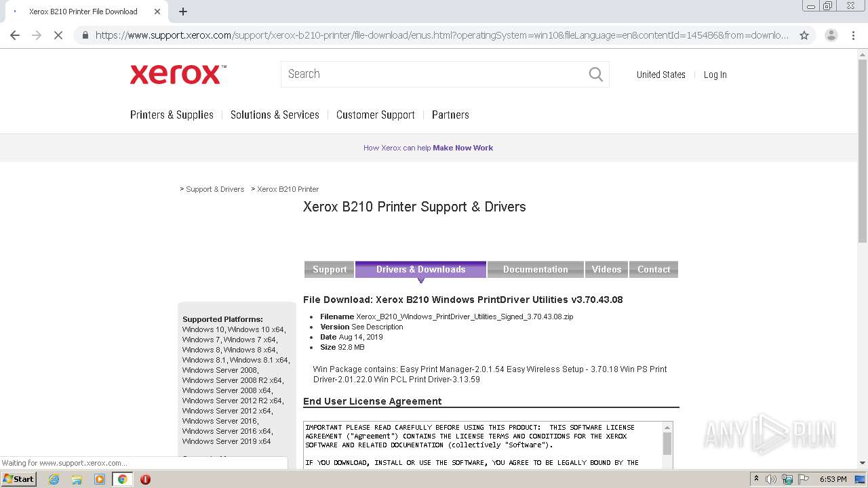This screenshot has height=488, width=868.
Task: Open the file explorer folder in the taskbar
Action: coord(77,479)
